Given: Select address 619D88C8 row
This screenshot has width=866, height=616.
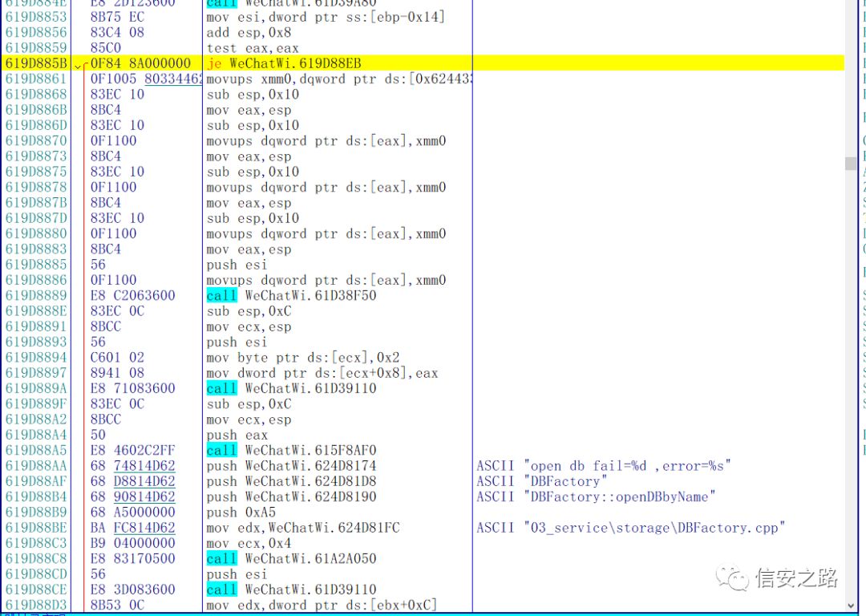Looking at the screenshot, I should coord(36,558).
